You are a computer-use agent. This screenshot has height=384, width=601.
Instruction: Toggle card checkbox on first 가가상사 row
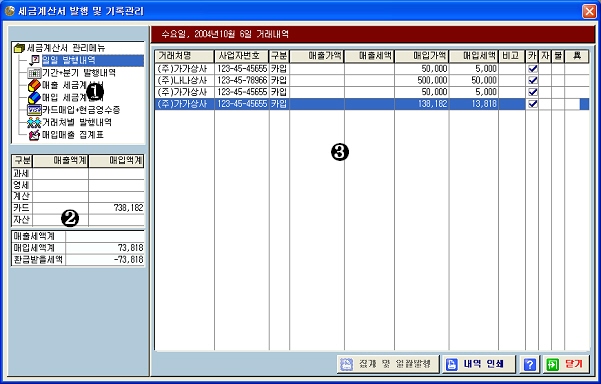[x=533, y=69]
